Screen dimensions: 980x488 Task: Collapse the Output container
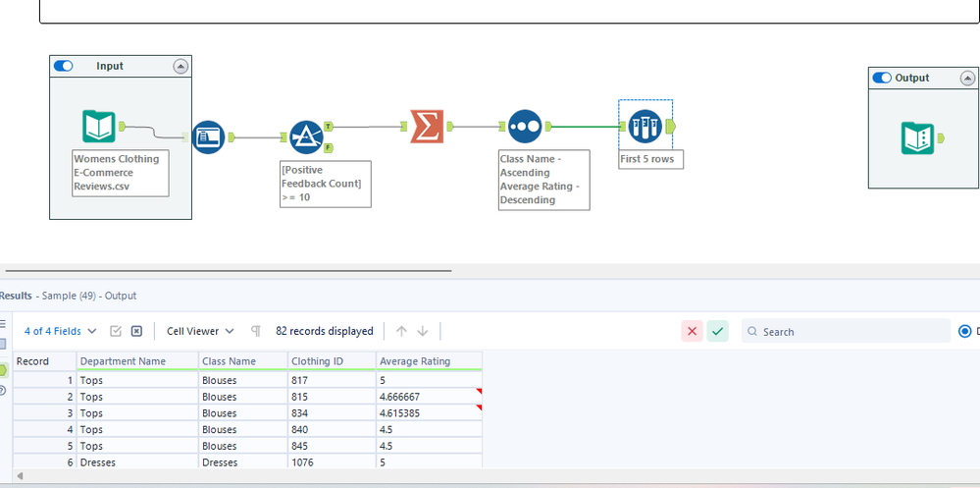click(x=967, y=79)
